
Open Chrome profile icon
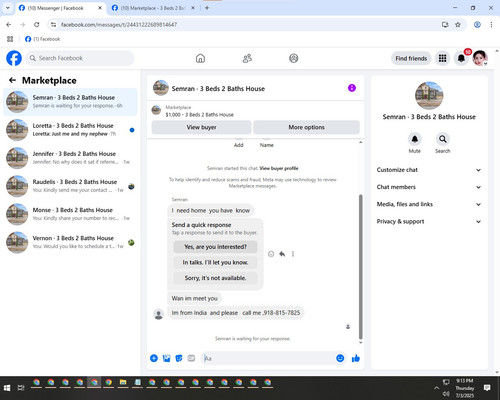coord(477,24)
